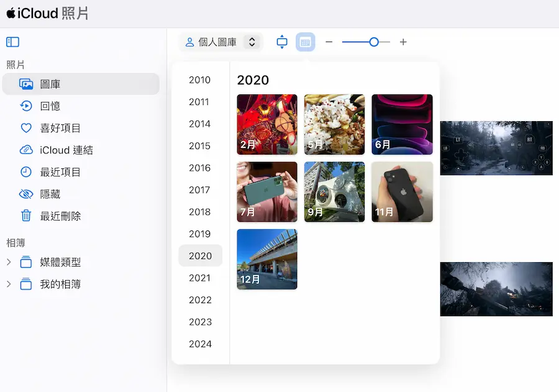Open the dark night sky trees photo
This screenshot has height=392, width=559.
[496, 289]
